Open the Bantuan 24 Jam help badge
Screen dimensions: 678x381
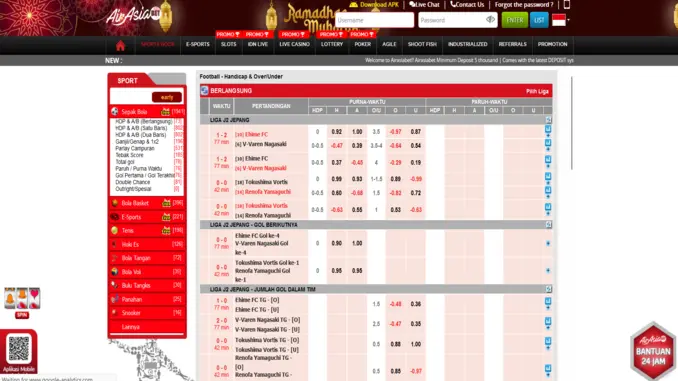click(653, 351)
